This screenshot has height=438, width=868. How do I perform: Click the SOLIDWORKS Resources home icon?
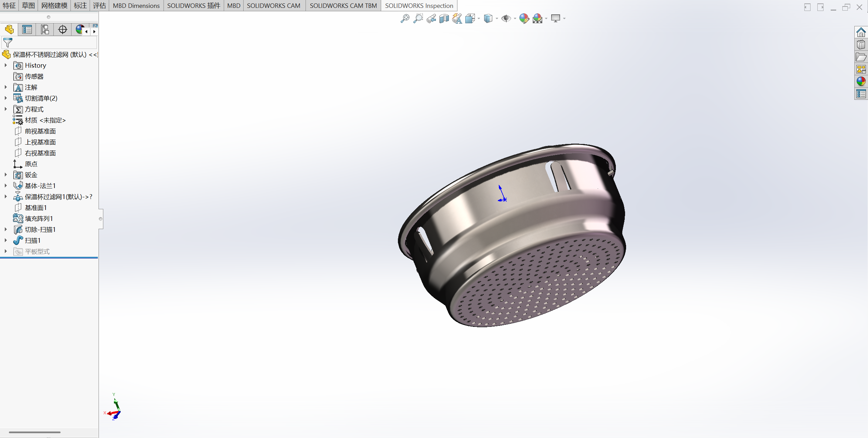(861, 32)
